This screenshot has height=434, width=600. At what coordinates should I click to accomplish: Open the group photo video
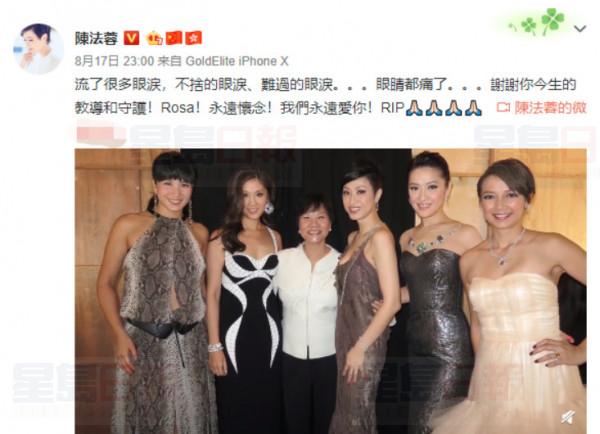331,291
